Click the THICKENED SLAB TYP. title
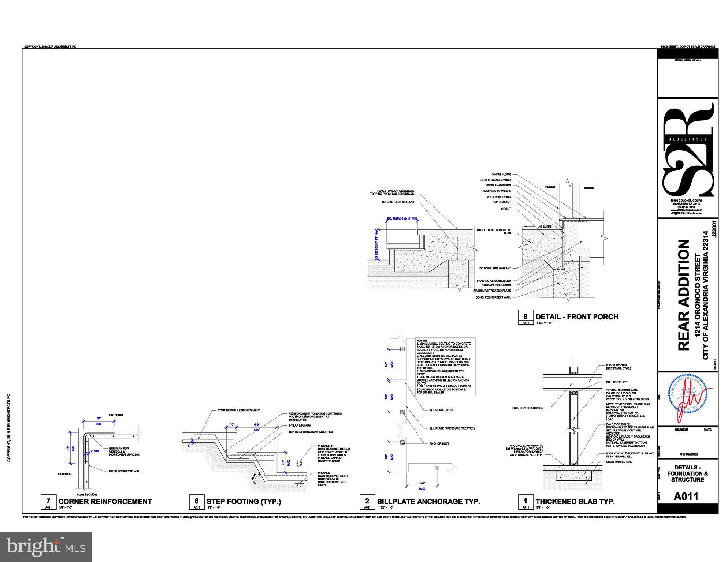Screen dimensions: 728x562 [x=575, y=502]
